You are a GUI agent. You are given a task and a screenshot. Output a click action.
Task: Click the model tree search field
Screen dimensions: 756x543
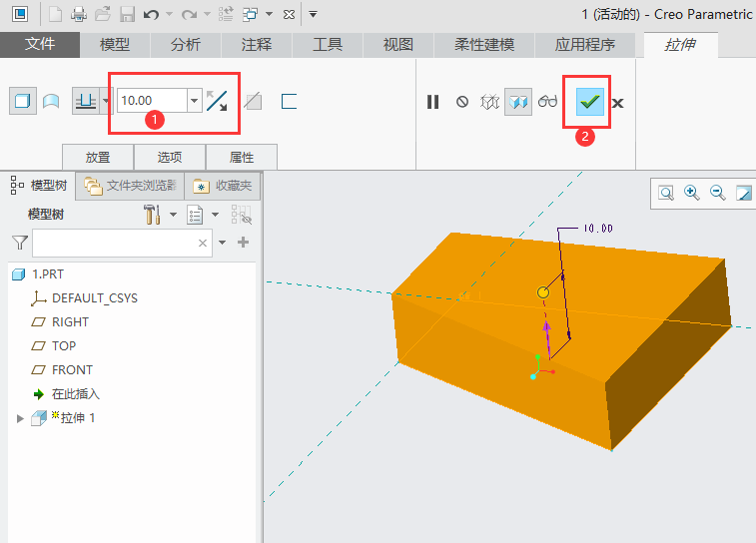pyautogui.click(x=115, y=243)
